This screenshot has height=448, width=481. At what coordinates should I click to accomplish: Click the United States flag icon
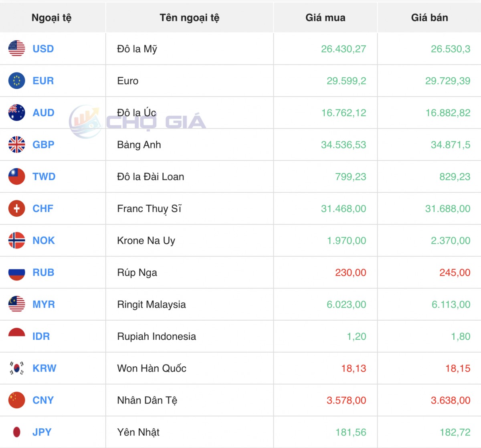coord(17,48)
